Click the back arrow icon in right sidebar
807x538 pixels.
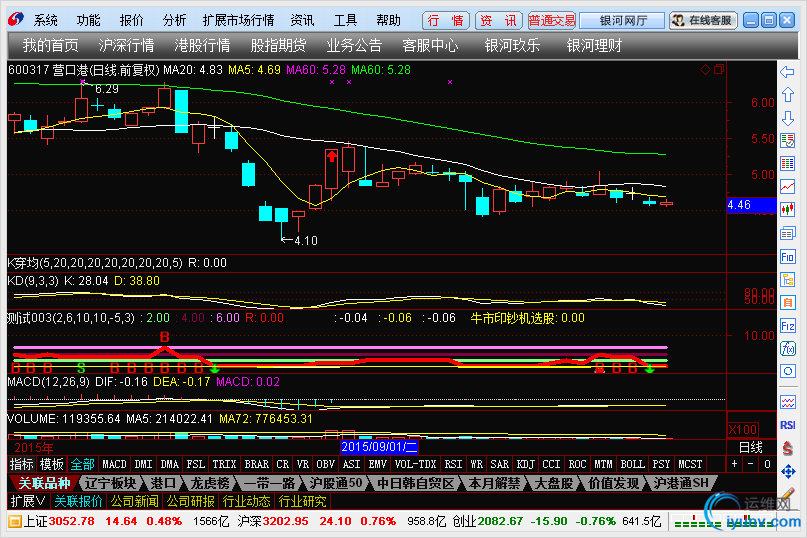787,72
